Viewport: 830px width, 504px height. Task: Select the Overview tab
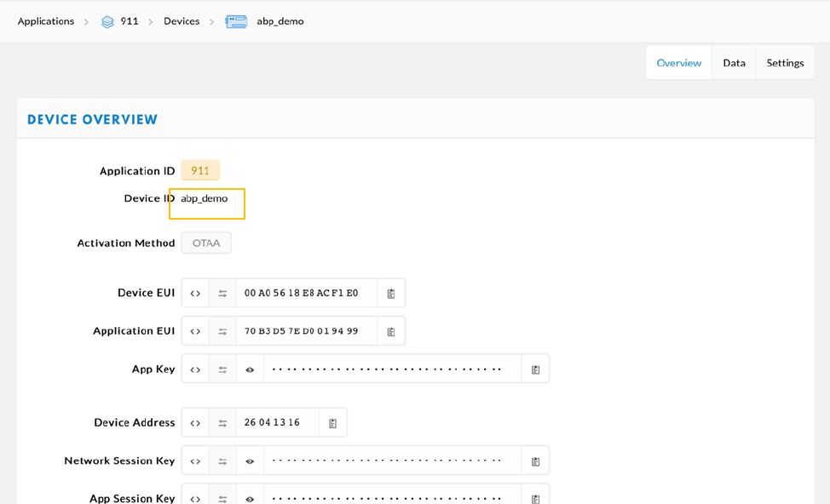point(678,63)
